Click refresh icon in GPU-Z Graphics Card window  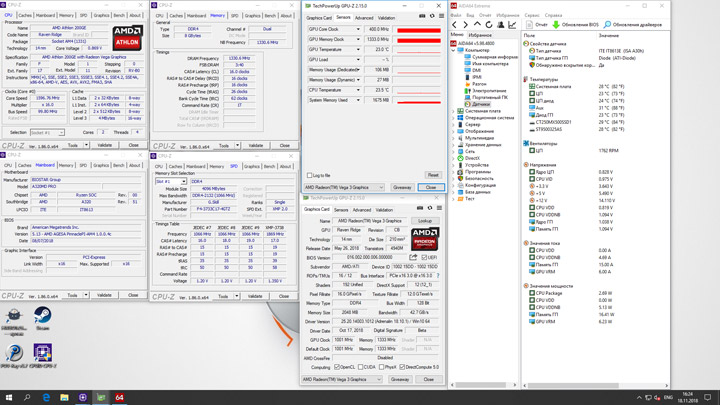430,208
